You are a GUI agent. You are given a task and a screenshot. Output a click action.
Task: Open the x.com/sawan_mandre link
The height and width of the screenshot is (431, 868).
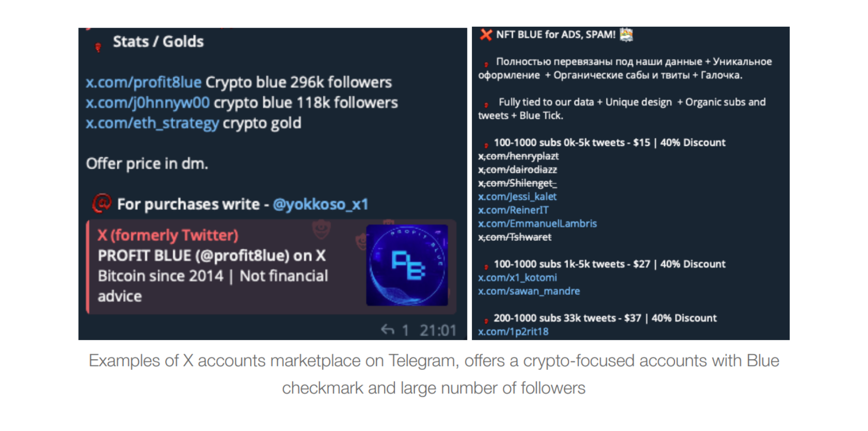point(529,291)
